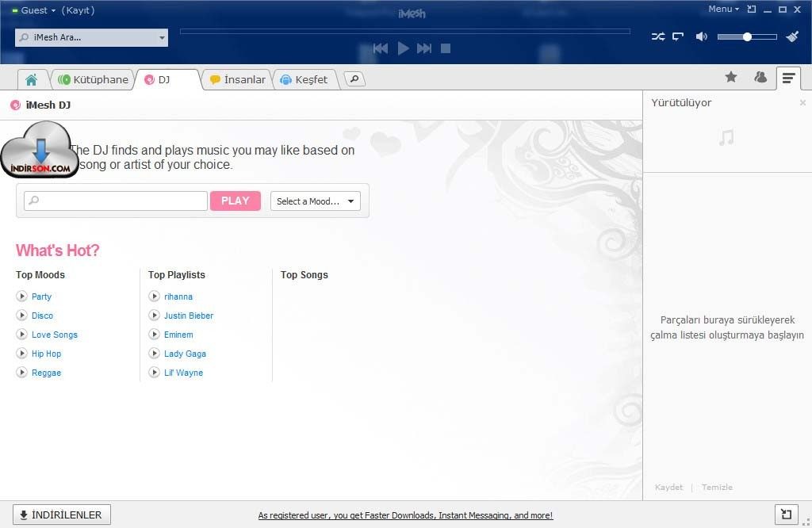Play the Lil' Wayne playlist
The height and width of the screenshot is (528, 812).
coord(155,372)
